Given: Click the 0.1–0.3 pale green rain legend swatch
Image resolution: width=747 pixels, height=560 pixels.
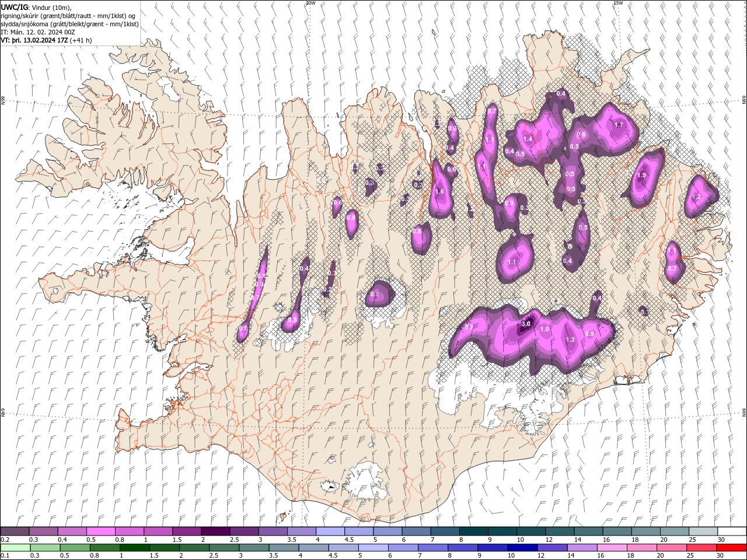Looking at the screenshot, I should pos(15,548).
